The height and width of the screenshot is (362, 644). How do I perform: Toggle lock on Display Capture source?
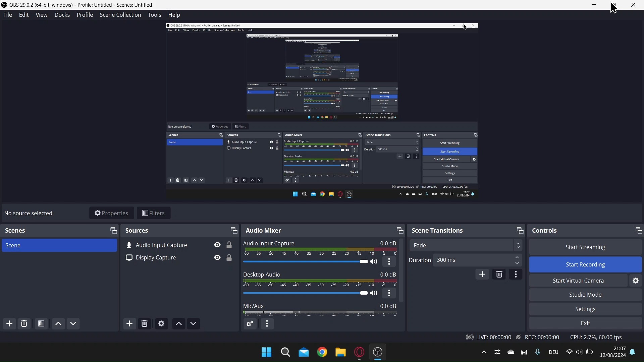229,258
